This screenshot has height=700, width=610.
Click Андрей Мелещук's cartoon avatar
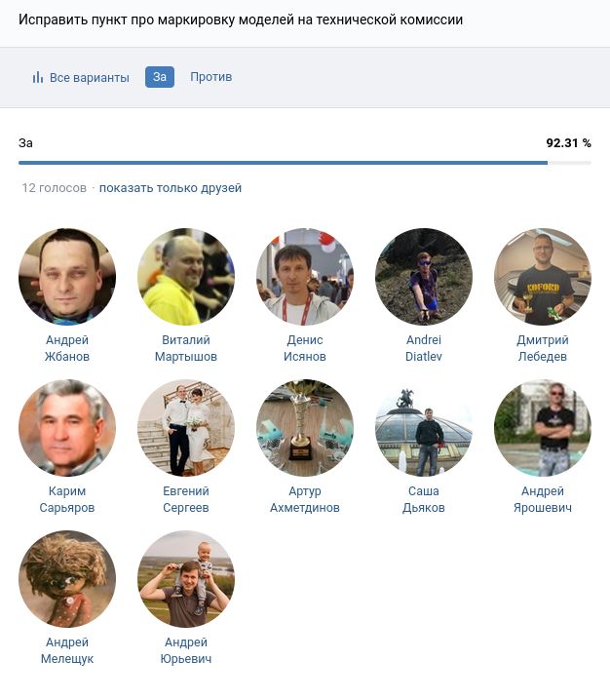67,579
